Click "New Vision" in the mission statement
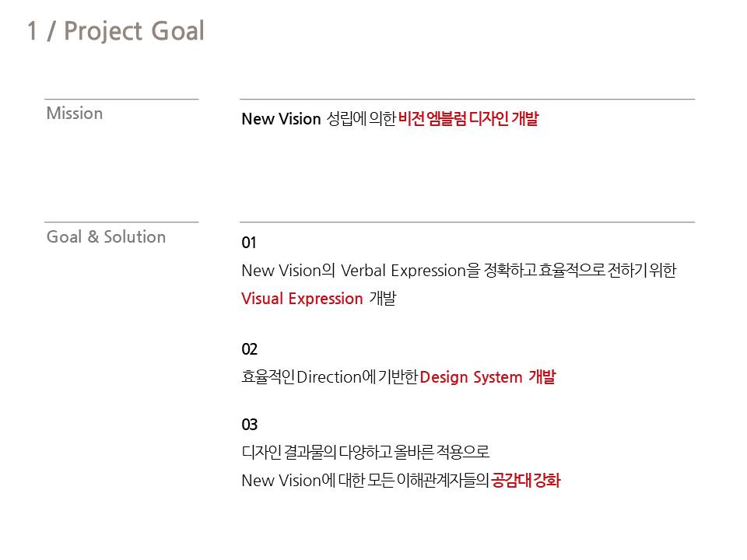This screenshot has width=747, height=560. click(x=281, y=119)
